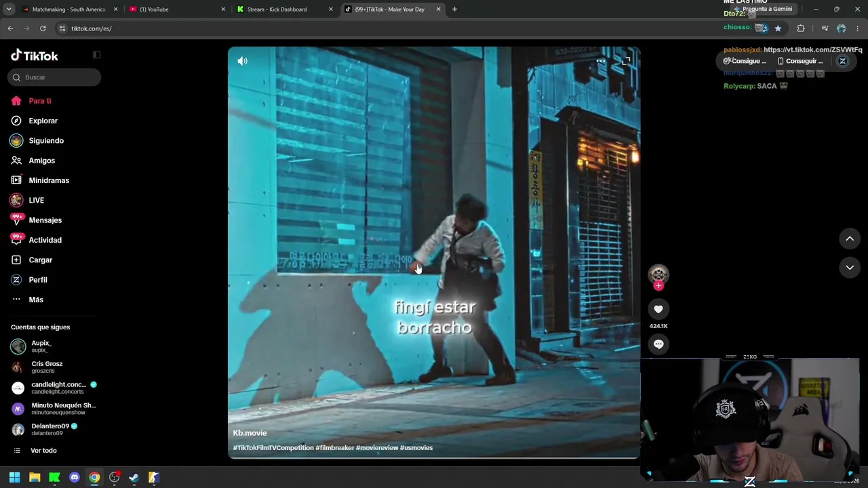Click the Buscar search field
Screen dimensions: 868x488
[54, 77]
